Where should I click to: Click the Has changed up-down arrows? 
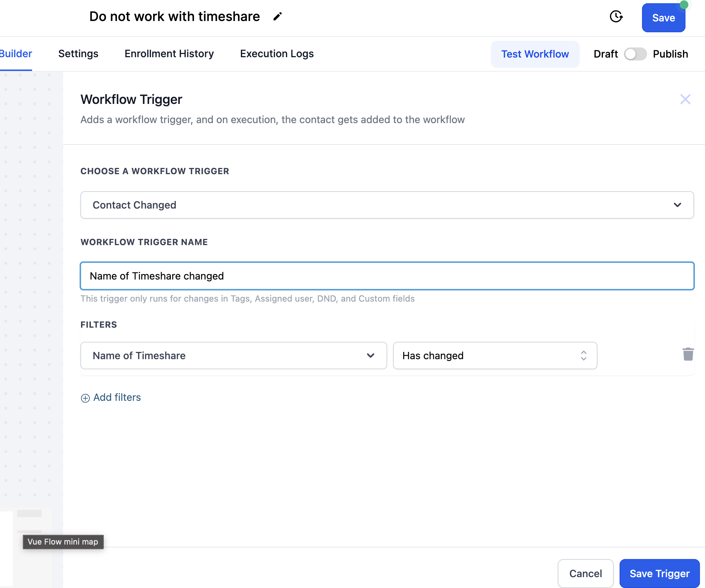click(x=583, y=356)
